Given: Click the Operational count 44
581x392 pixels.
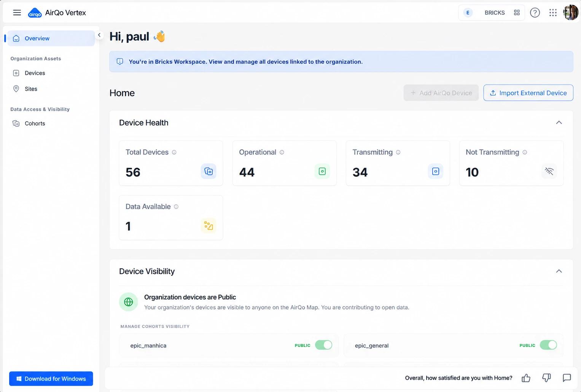Looking at the screenshot, I should pos(247,172).
